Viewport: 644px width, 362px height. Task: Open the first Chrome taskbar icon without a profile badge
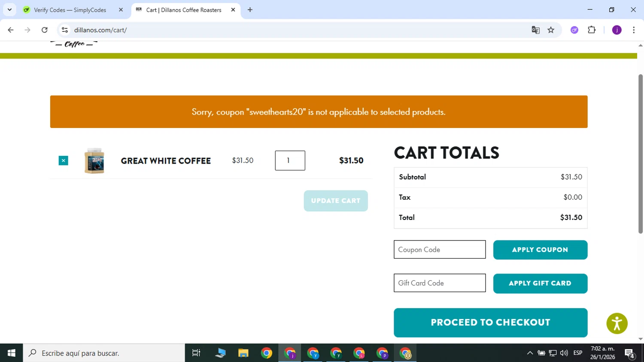click(267, 353)
